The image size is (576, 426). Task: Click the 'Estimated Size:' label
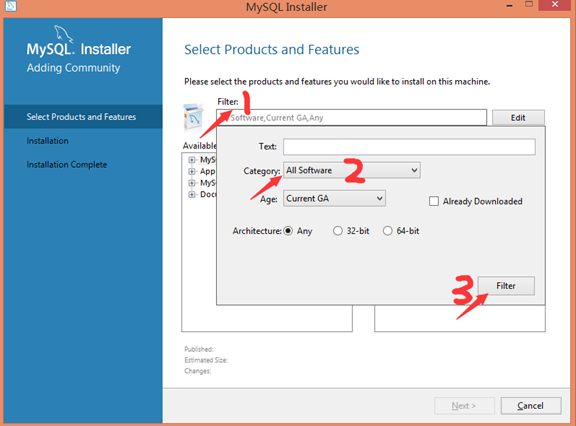pos(206,360)
